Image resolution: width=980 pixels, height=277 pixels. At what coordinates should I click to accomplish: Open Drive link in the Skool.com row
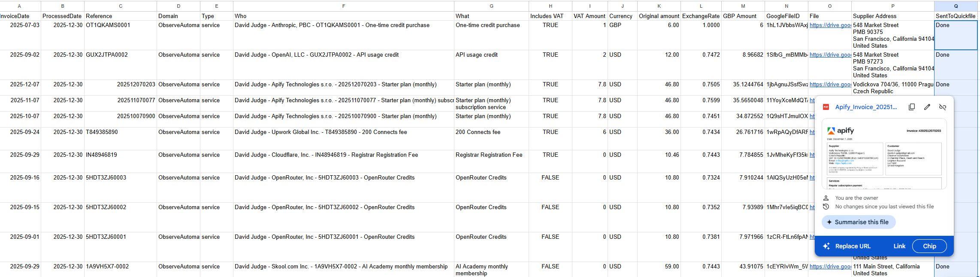[x=830, y=267]
